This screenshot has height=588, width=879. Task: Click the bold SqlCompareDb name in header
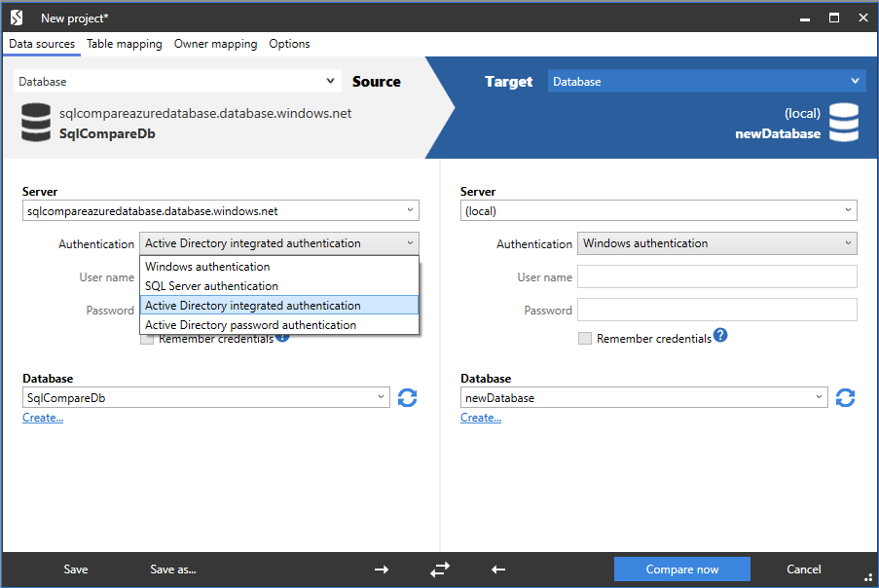pyautogui.click(x=107, y=134)
